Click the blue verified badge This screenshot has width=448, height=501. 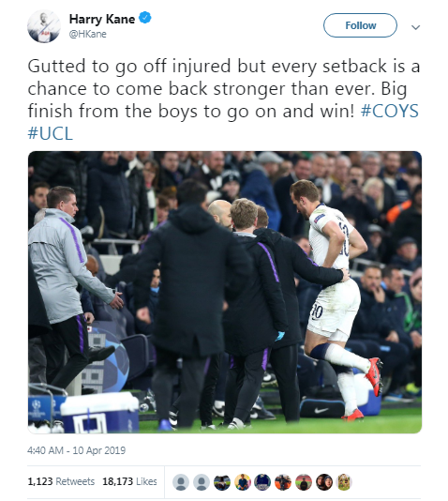pyautogui.click(x=145, y=18)
